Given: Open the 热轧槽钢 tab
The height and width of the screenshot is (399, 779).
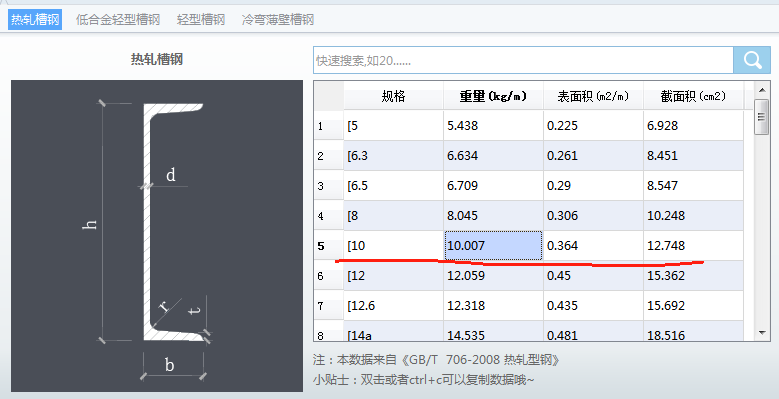Looking at the screenshot, I should (35, 20).
